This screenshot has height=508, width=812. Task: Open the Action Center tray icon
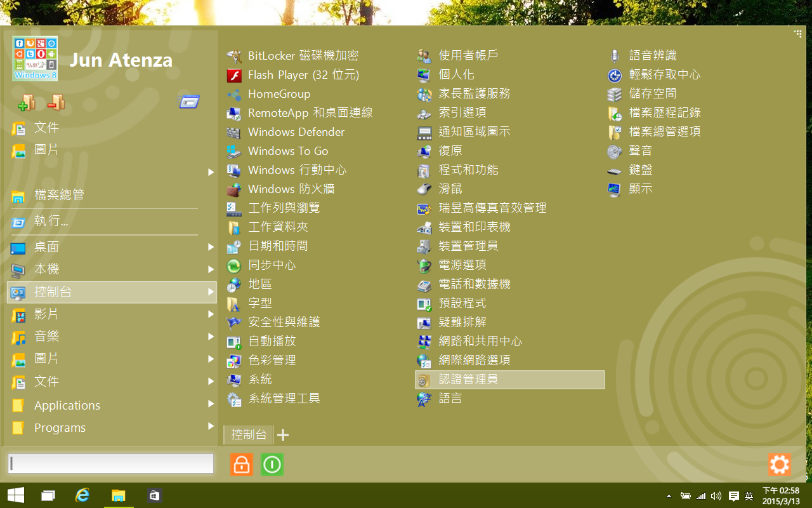[x=734, y=496]
